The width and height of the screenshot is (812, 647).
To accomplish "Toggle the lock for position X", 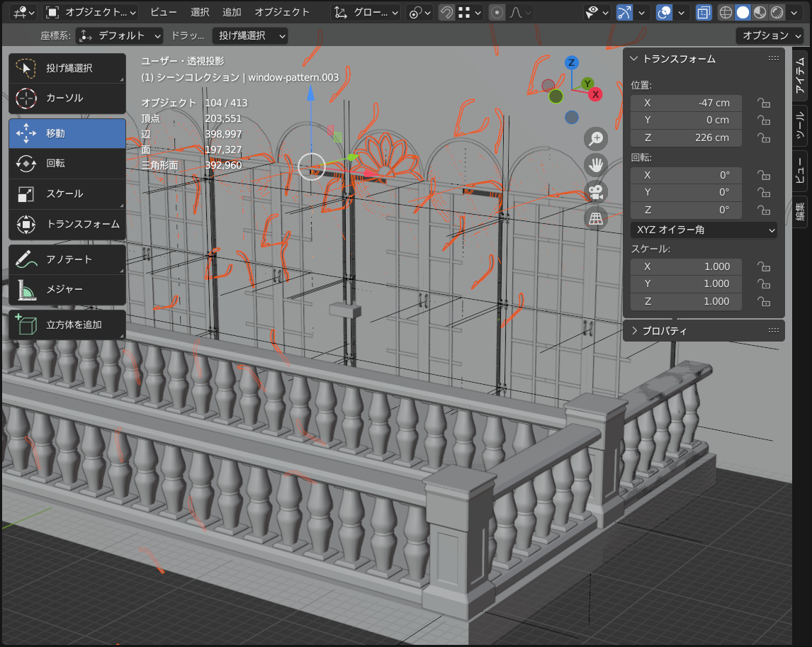I will tap(764, 103).
